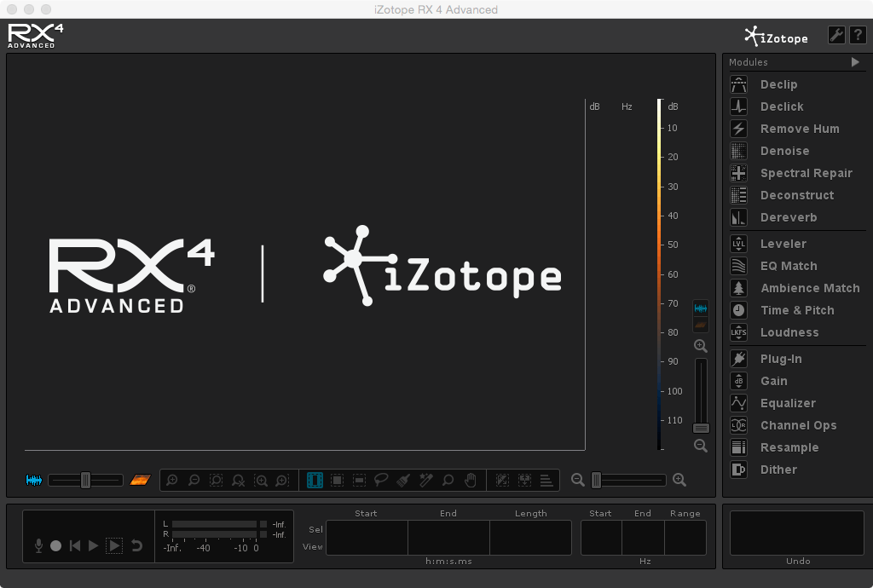The image size is (873, 588).
Task: Click the zoom out toolbar icon beside it
Action: 194,480
